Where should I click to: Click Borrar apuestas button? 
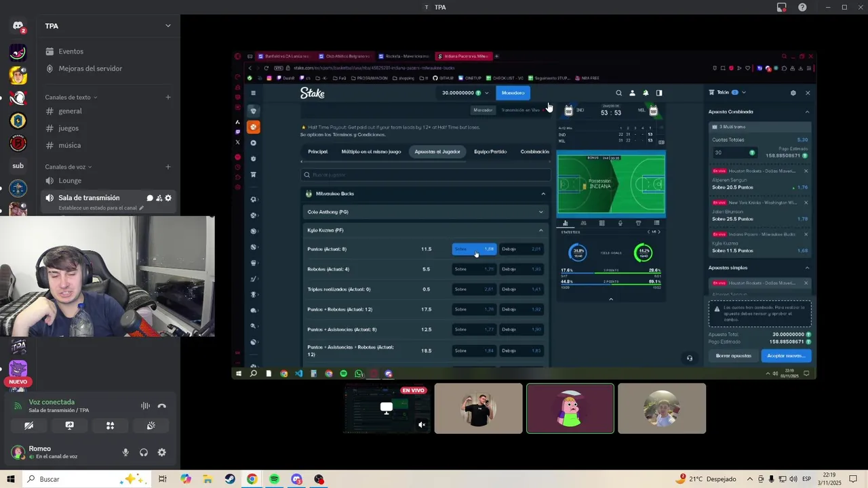click(x=733, y=356)
